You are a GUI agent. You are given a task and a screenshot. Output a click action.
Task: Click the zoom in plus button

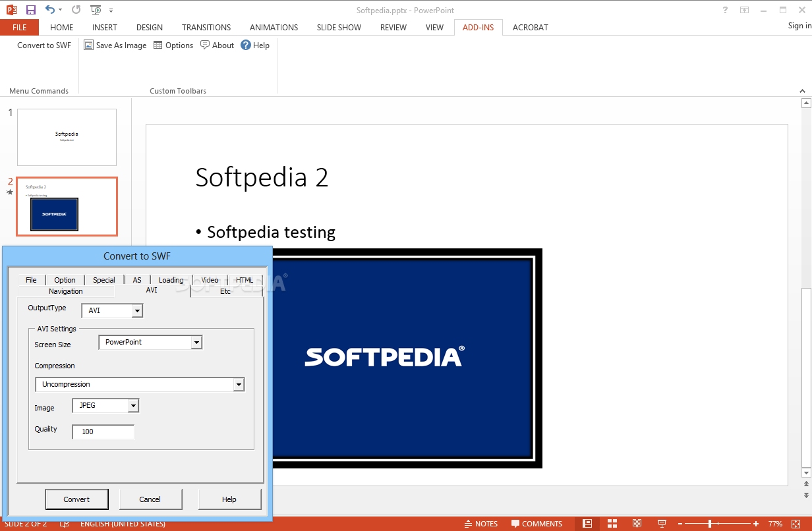[x=756, y=524]
